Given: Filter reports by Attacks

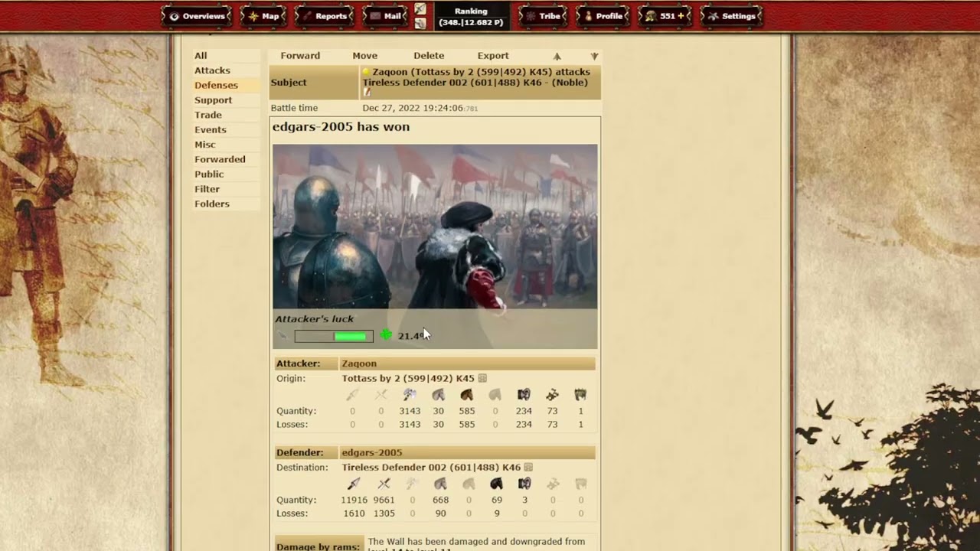Looking at the screenshot, I should pos(212,70).
